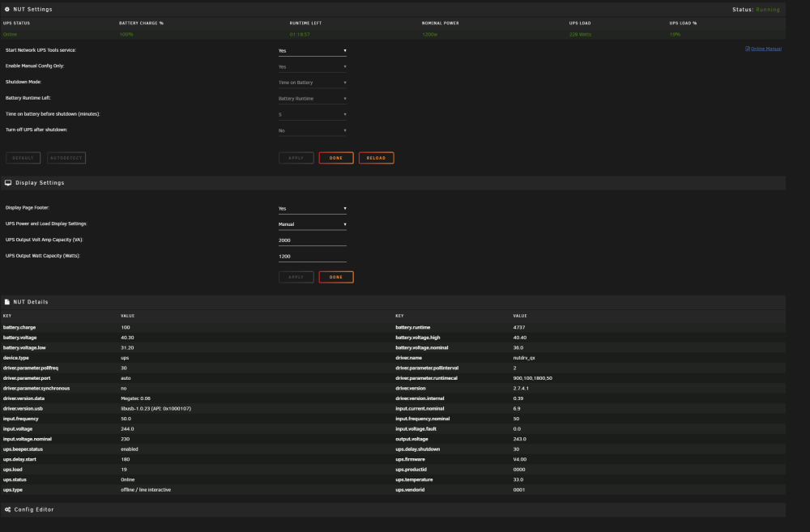Open the Start Network UPS Tools service dropdown
This screenshot has width=810, height=532.
point(312,51)
